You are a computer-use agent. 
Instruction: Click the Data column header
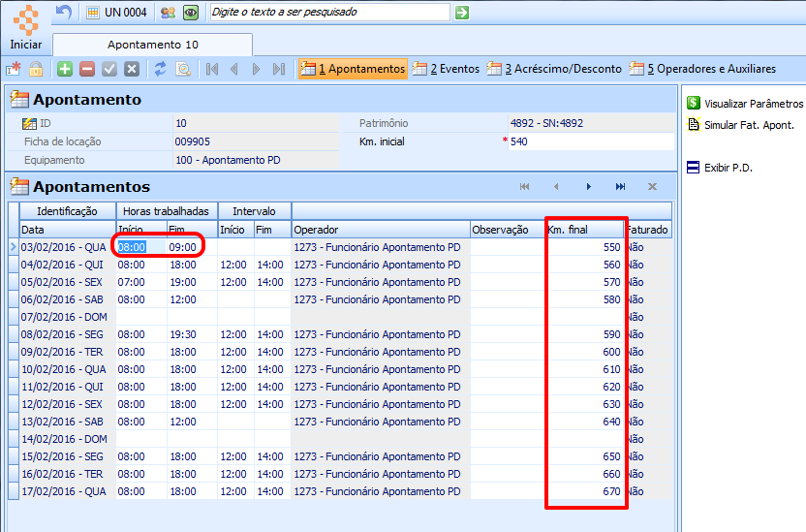[x=68, y=230]
